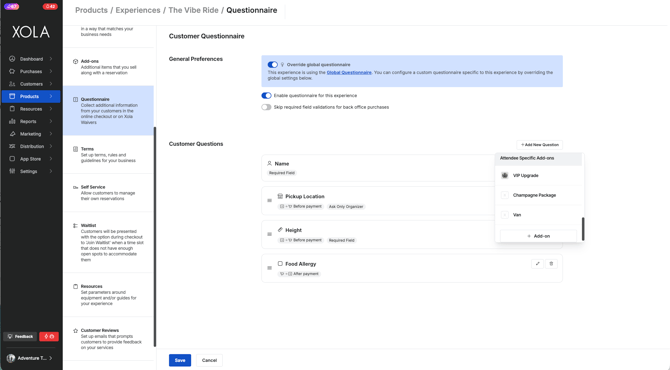Expand the Dashboard menu chevron
This screenshot has width=670, height=370.
51,59
